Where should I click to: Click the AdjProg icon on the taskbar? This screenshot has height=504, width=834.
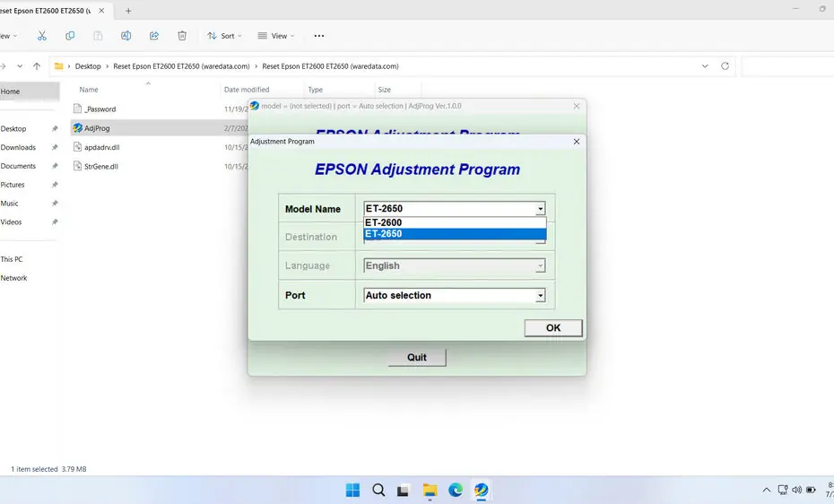482,490
